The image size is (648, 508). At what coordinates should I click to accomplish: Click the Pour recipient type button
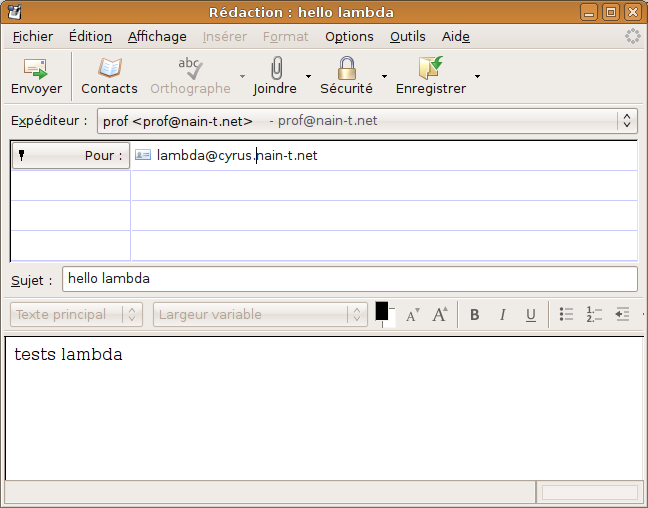(x=71, y=155)
